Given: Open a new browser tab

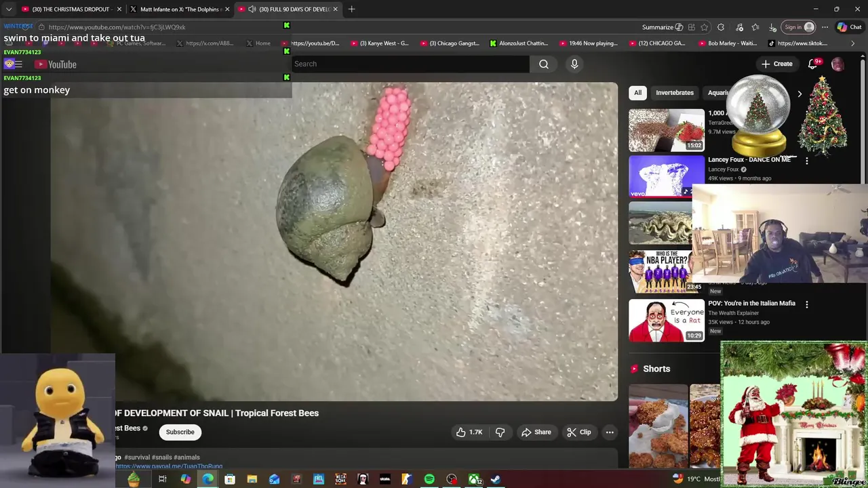Looking at the screenshot, I should click(x=352, y=9).
